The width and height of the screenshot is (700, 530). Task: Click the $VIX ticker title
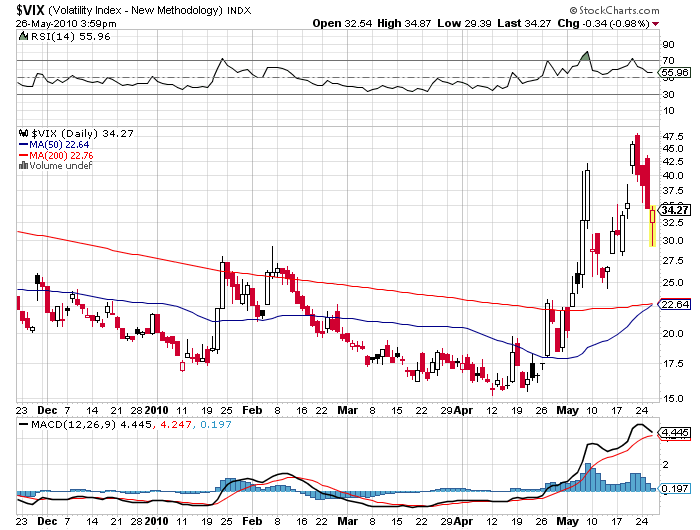[30, 10]
